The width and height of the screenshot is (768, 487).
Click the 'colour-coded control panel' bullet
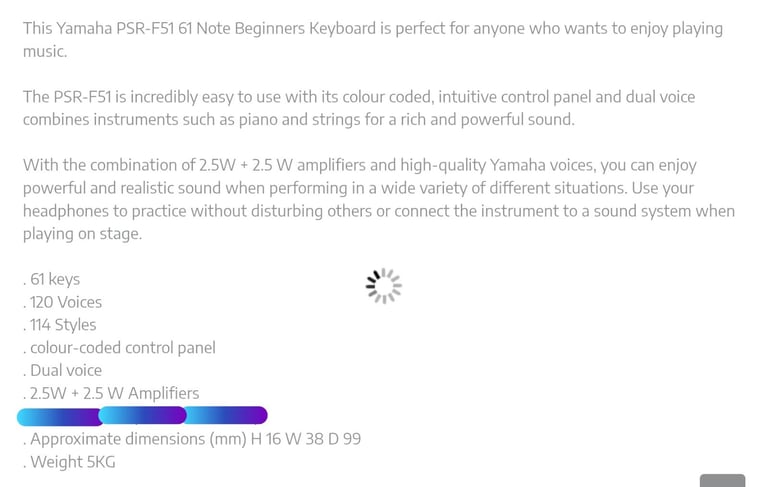click(x=119, y=348)
